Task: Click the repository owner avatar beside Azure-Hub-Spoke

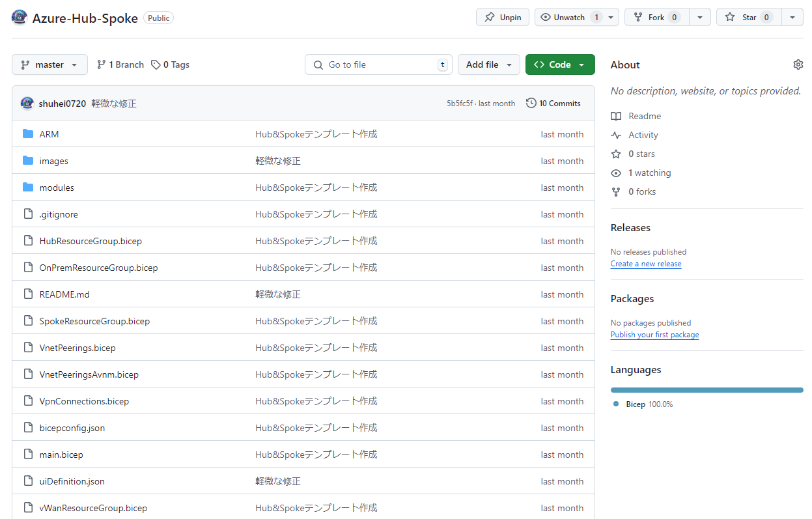Action: (20, 18)
